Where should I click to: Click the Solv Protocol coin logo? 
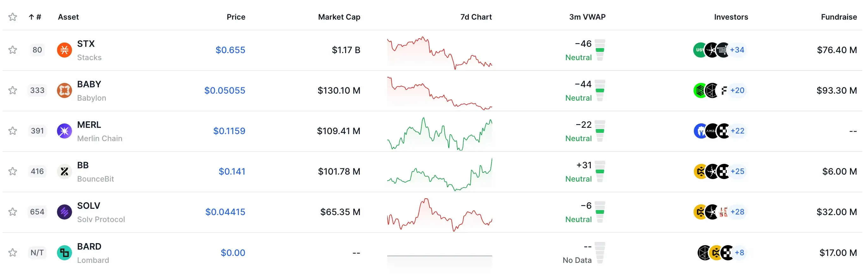click(64, 212)
